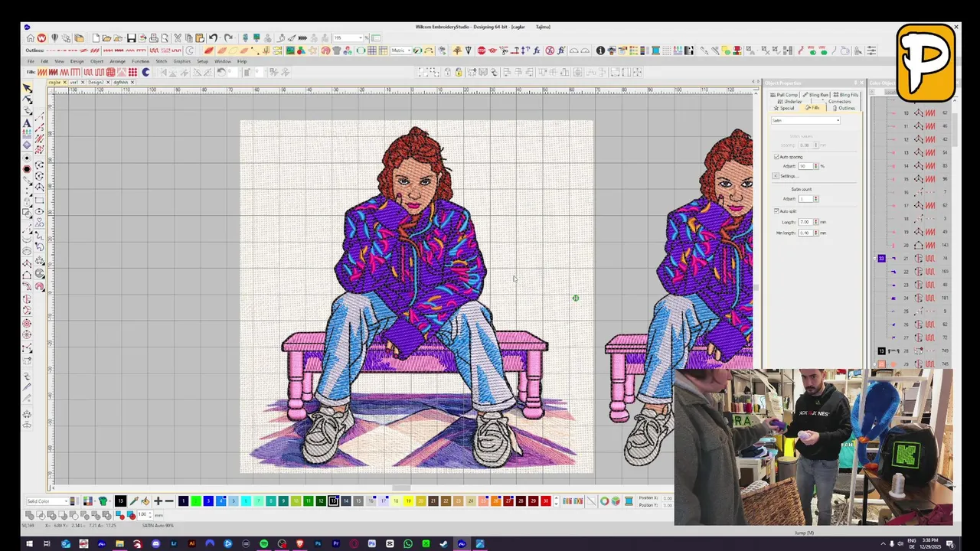Image resolution: width=980 pixels, height=551 pixels.
Task: Open Steam from the taskbar
Action: (443, 544)
